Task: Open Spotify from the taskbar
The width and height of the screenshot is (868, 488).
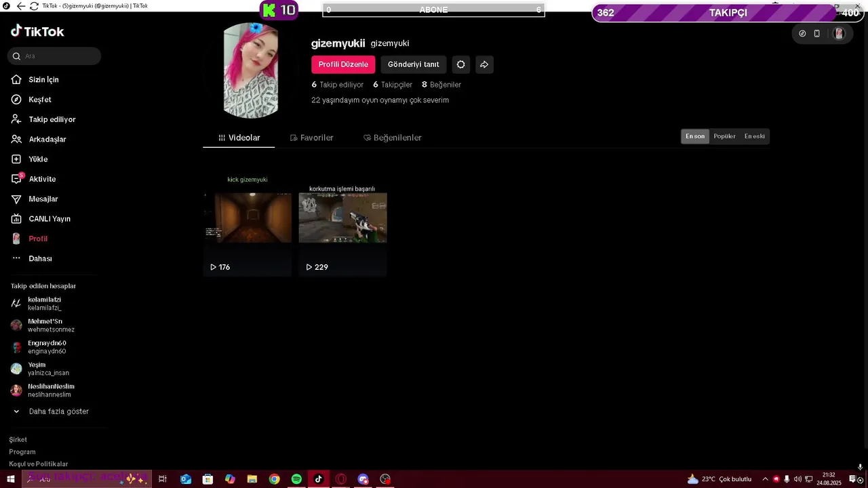Action: (296, 479)
